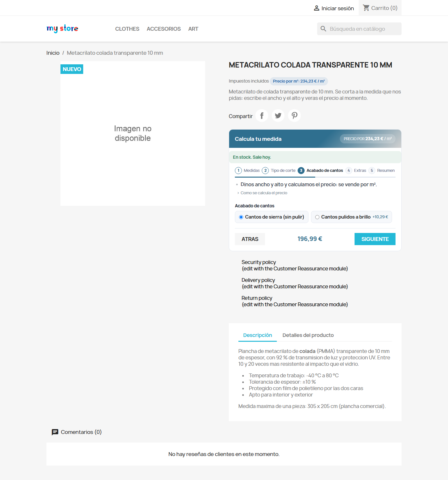Click the Comentarios chat icon
The image size is (448, 480).
(55, 432)
